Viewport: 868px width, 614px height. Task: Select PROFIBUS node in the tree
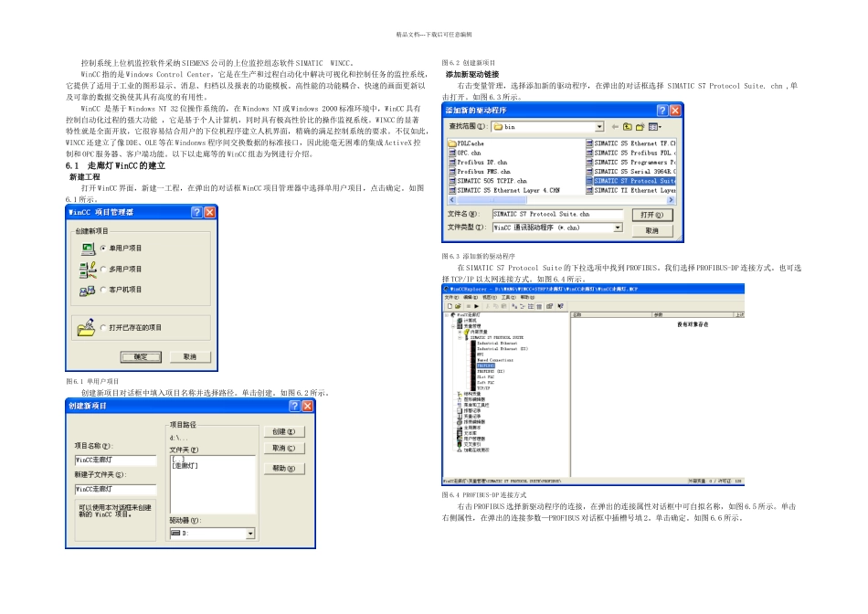[485, 366]
